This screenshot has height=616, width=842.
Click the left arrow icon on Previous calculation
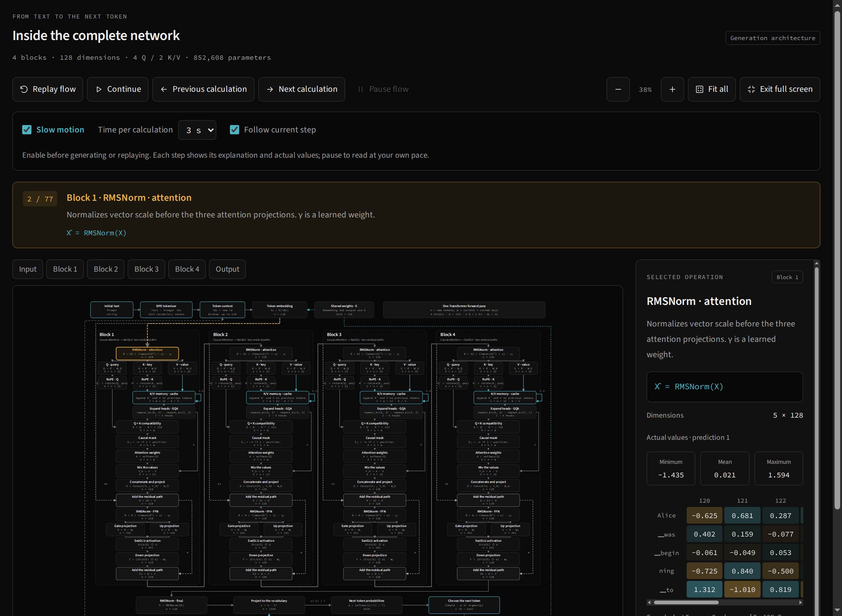point(164,89)
